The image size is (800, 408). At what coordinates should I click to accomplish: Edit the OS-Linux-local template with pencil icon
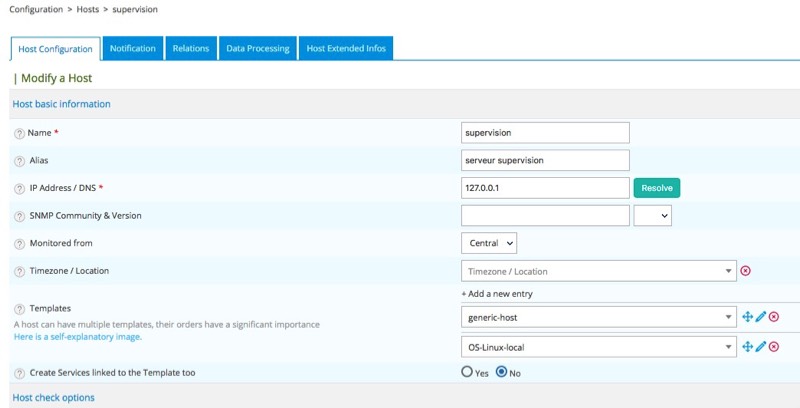click(760, 347)
